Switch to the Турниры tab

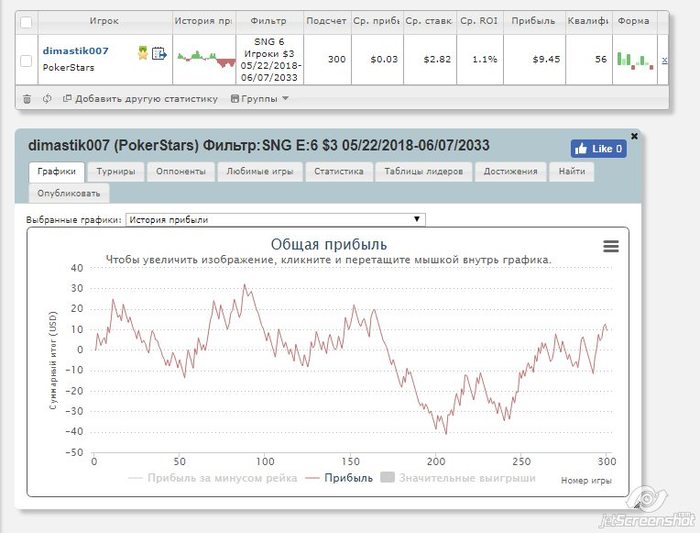pos(116,171)
